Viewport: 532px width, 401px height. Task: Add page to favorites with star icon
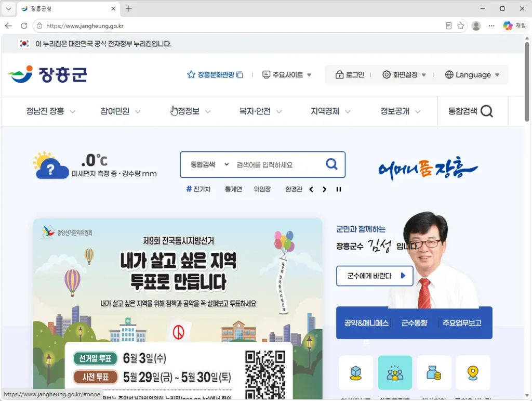tap(460, 26)
